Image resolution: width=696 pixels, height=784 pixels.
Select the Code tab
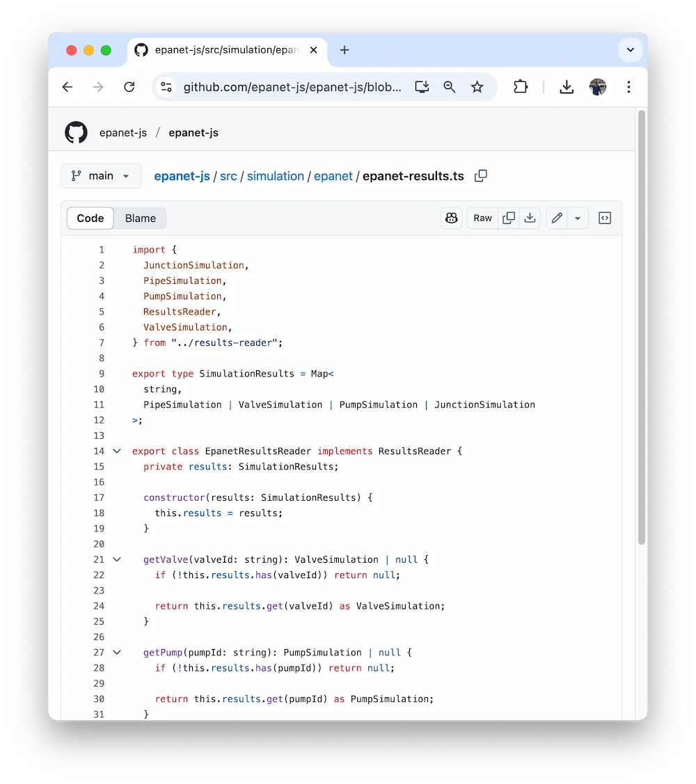tap(90, 218)
